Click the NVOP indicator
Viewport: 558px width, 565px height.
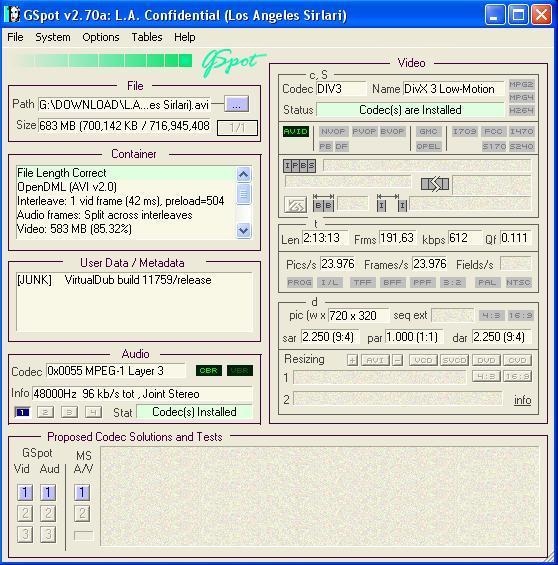(x=333, y=132)
